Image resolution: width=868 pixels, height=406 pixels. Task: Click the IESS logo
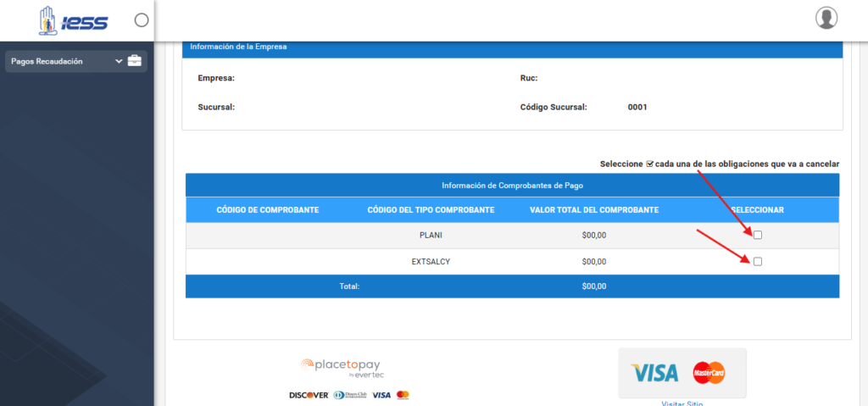tap(73, 21)
